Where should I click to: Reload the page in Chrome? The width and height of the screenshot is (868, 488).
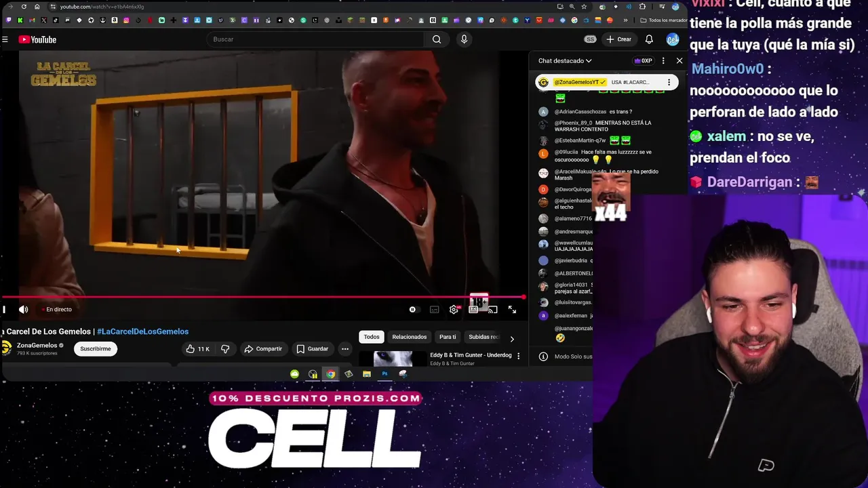point(24,7)
